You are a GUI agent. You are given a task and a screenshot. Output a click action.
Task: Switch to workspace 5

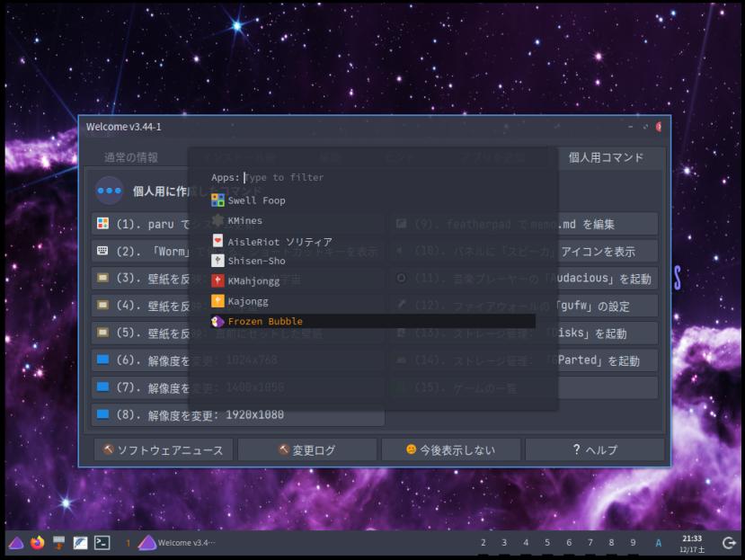click(547, 542)
